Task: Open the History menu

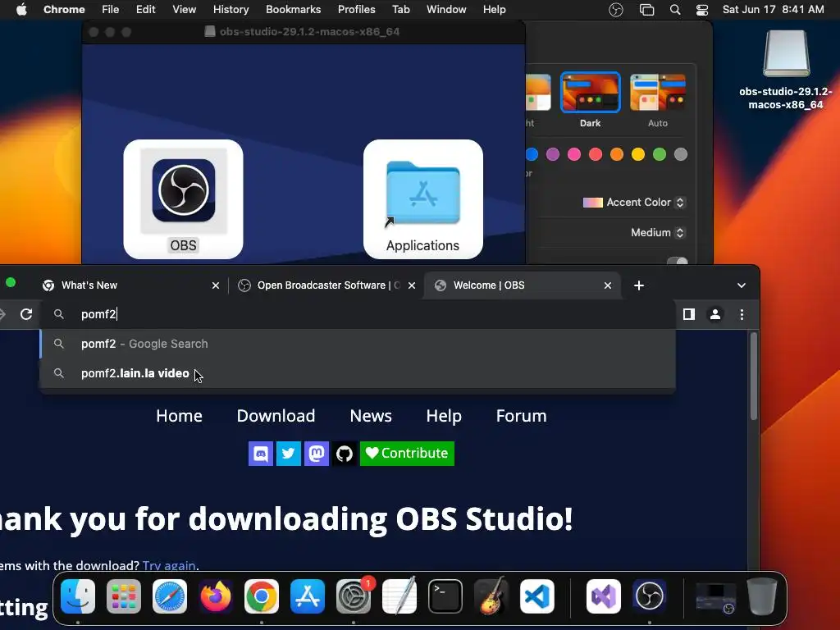Action: [231, 10]
